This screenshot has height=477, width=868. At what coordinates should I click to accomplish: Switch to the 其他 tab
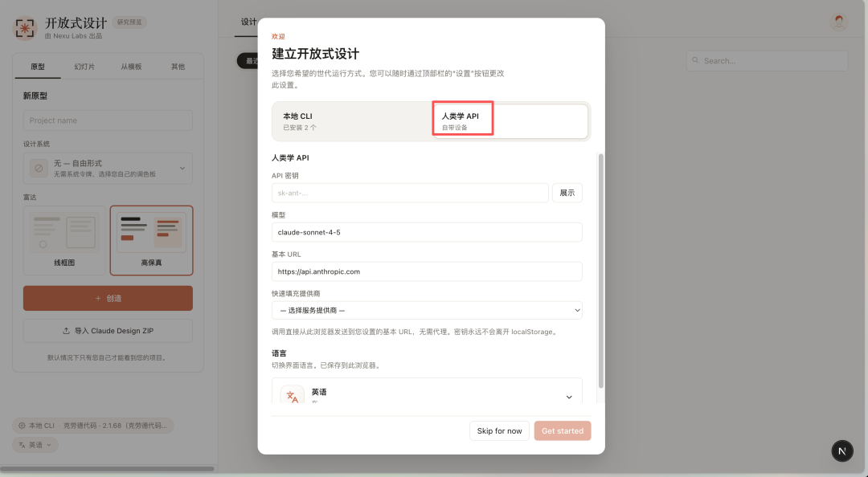coord(178,67)
